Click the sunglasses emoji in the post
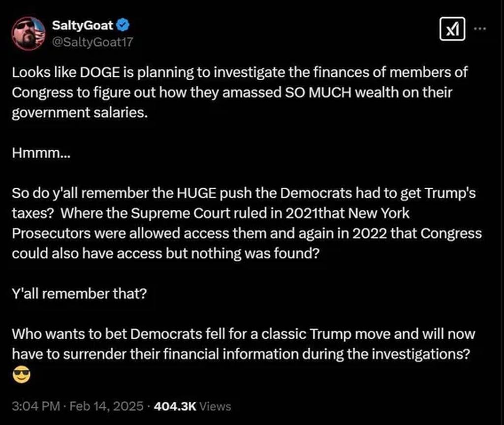504x425 pixels. click(x=21, y=376)
